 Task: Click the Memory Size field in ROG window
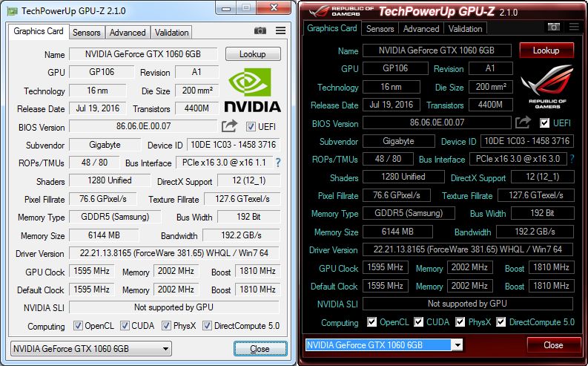[x=397, y=232]
